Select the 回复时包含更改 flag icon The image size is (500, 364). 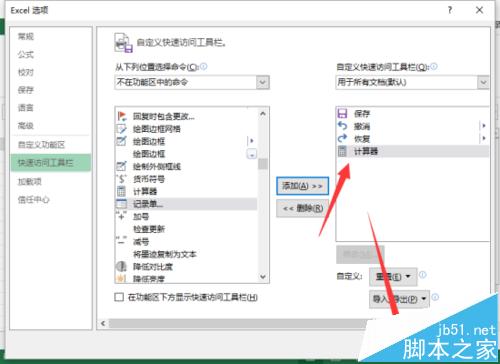[122, 116]
